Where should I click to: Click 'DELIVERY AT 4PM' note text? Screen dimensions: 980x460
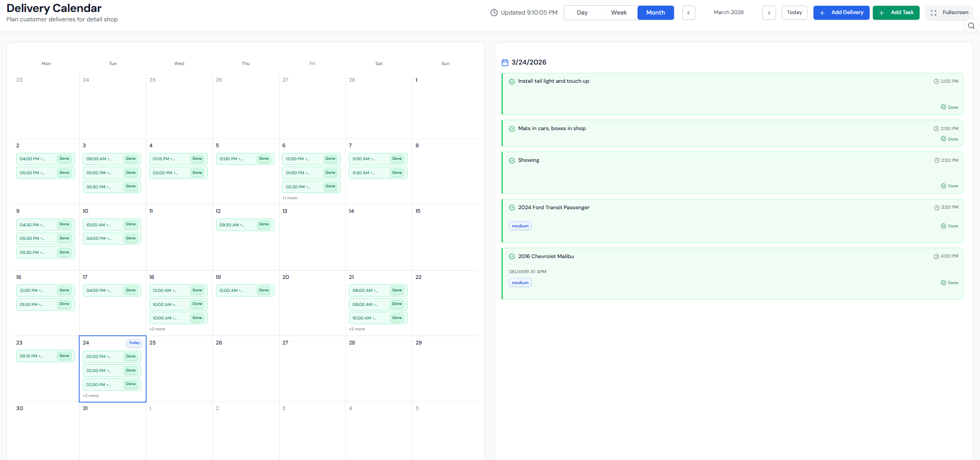528,272
